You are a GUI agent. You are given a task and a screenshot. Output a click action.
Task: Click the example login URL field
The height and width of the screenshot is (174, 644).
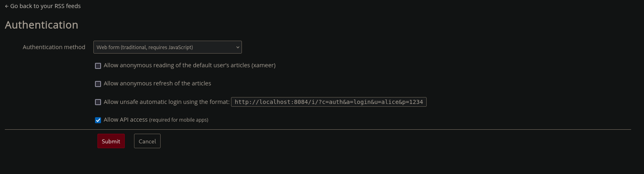click(x=329, y=102)
